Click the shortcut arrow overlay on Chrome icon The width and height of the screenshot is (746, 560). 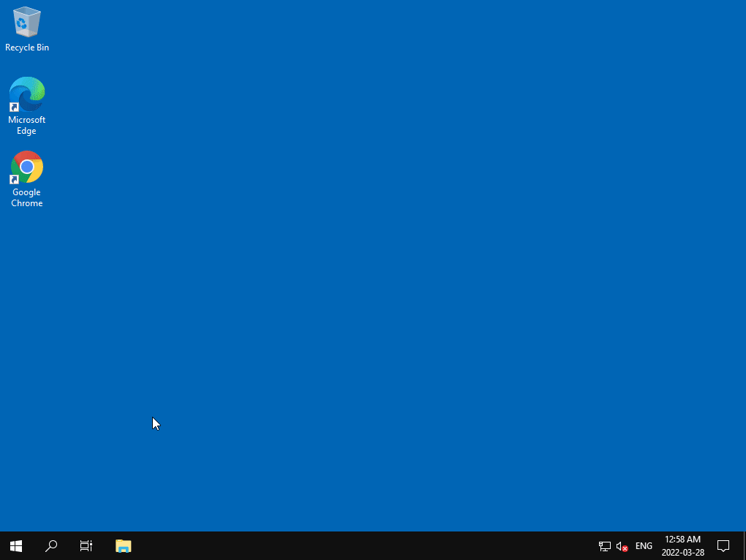[14, 179]
